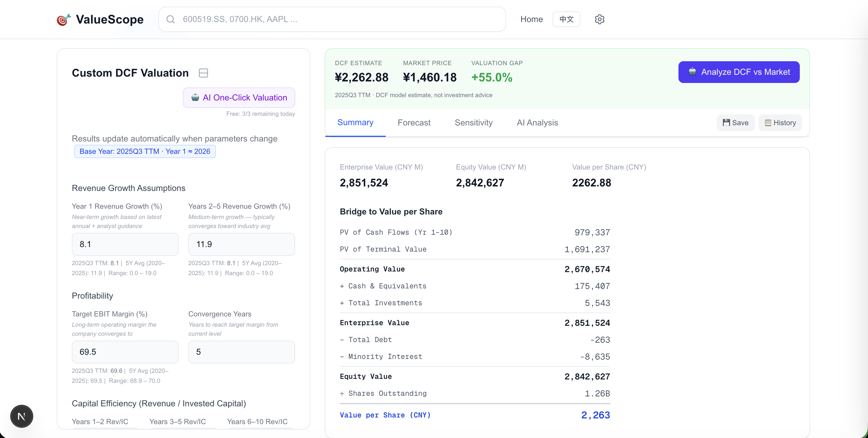Screen dimensions: 868x438
Task: Click the Years 3–5 Rev/IC label
Action: pos(177,421)
